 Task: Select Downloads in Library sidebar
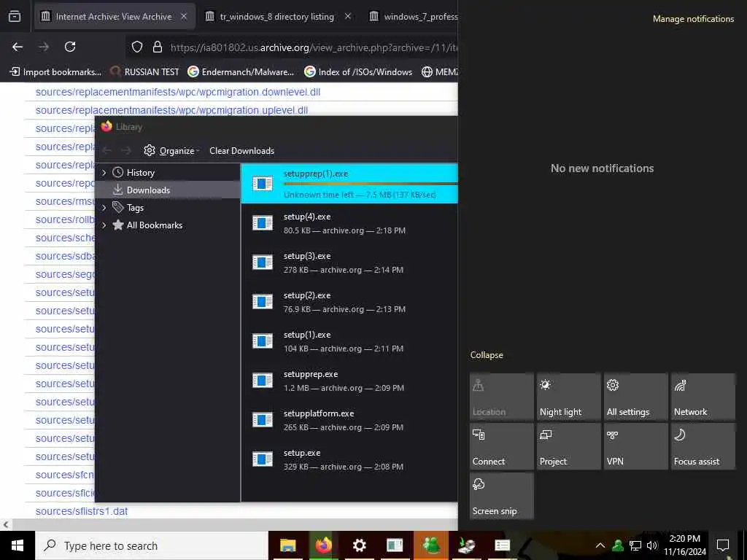coord(168,190)
